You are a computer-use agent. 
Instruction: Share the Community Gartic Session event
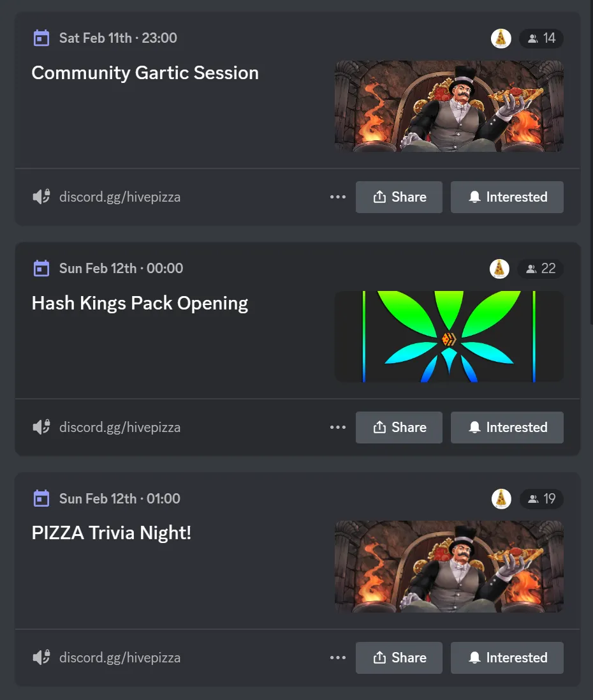click(x=399, y=197)
